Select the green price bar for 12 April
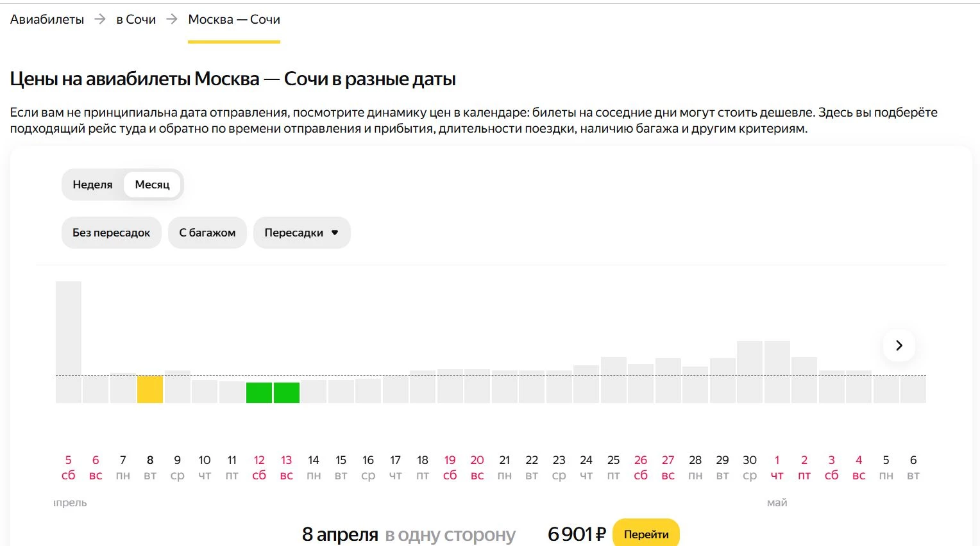The height and width of the screenshot is (546, 980). click(x=259, y=392)
